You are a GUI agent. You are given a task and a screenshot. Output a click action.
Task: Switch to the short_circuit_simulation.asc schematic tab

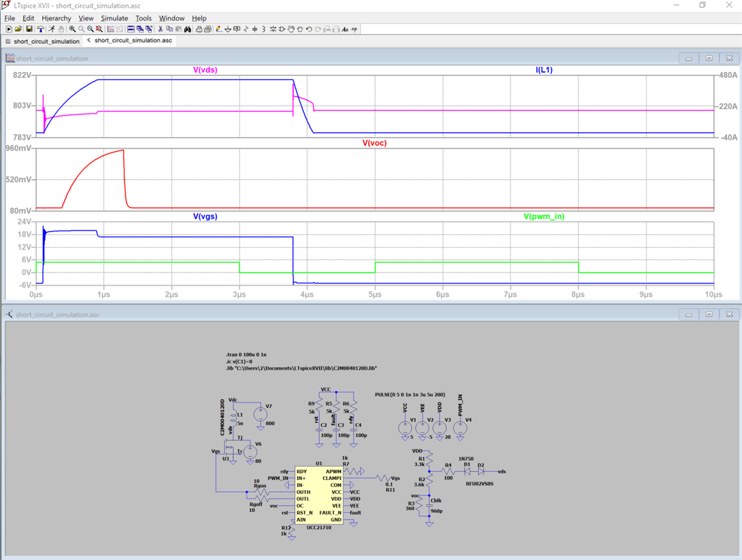click(129, 40)
